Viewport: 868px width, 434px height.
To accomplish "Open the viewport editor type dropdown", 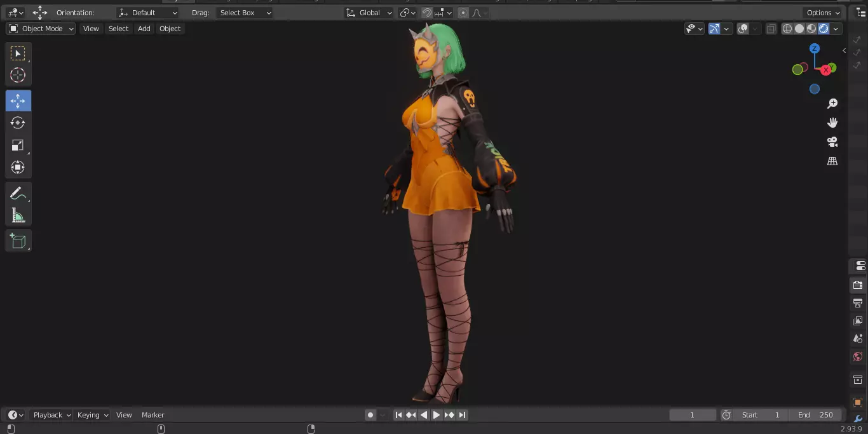I will (16, 13).
